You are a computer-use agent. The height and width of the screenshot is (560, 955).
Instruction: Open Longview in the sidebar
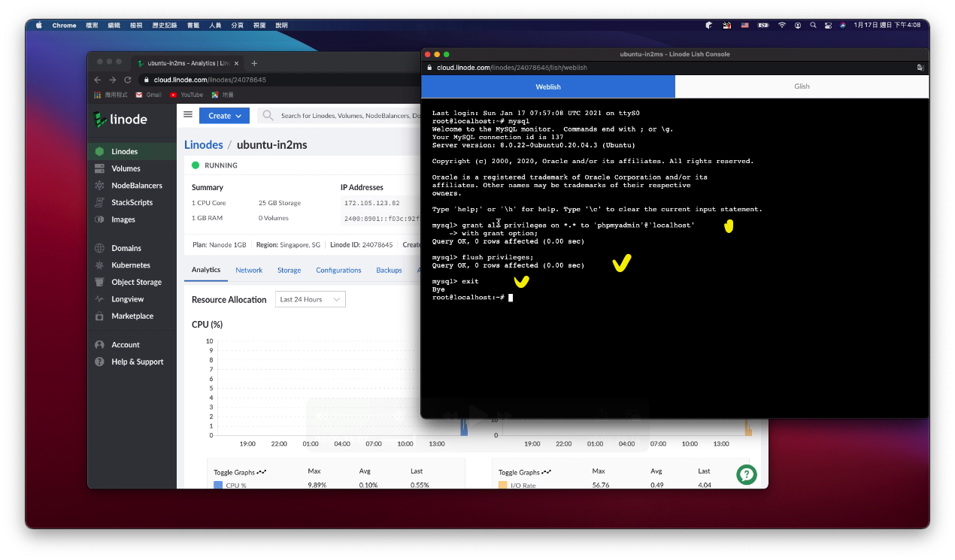click(132, 299)
